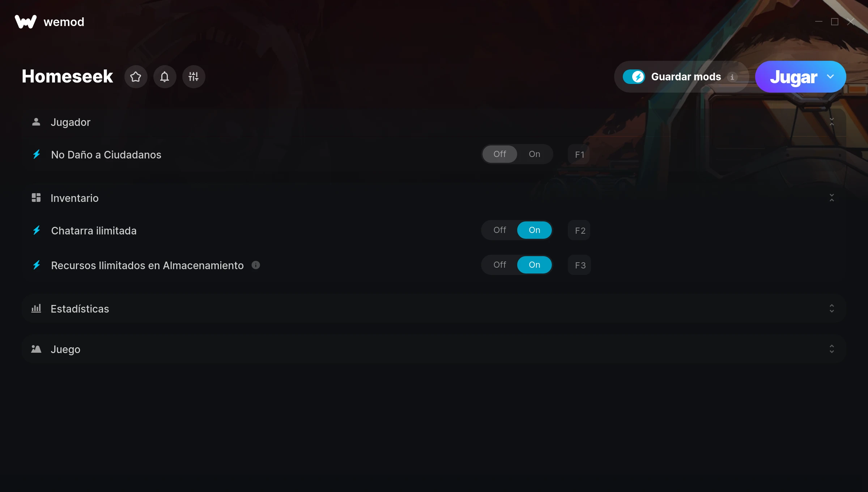Turn On No Daño a Ciudadanos
Viewport: 868px width, 492px height.
(534, 154)
